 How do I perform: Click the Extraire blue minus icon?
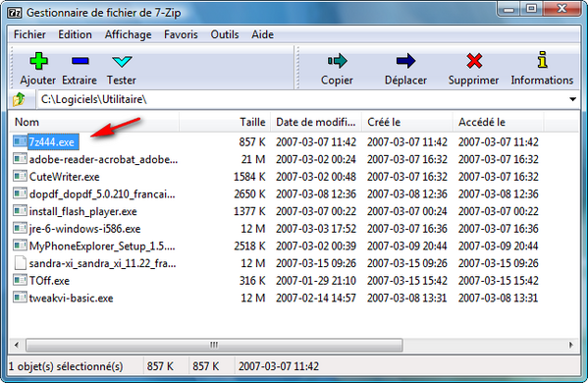pos(80,61)
